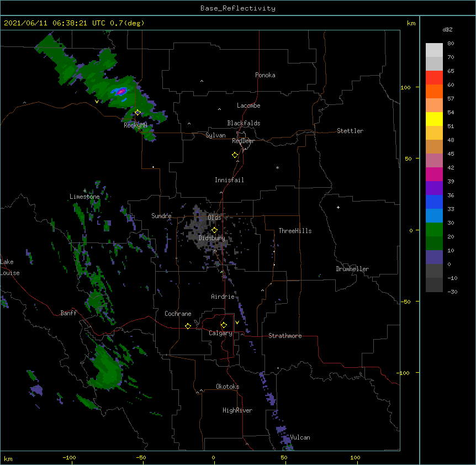
Task: Click the Didsbury town label
Action: 211,238
